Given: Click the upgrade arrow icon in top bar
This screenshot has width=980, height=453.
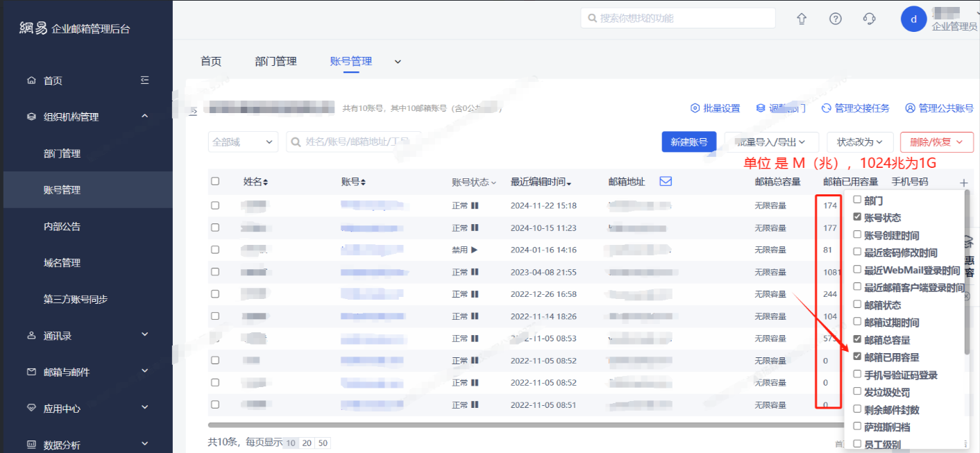Looking at the screenshot, I should click(x=802, y=19).
